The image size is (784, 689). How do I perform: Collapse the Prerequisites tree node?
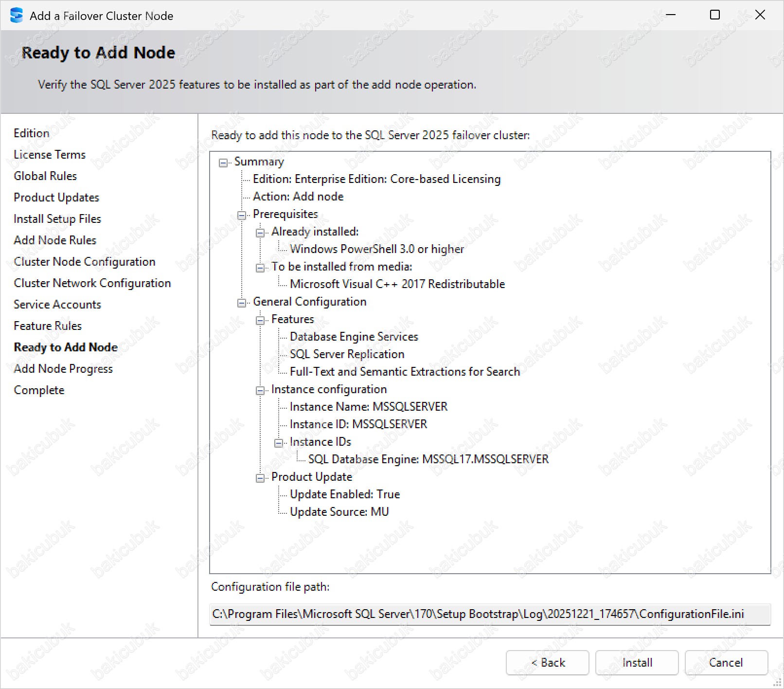242,215
